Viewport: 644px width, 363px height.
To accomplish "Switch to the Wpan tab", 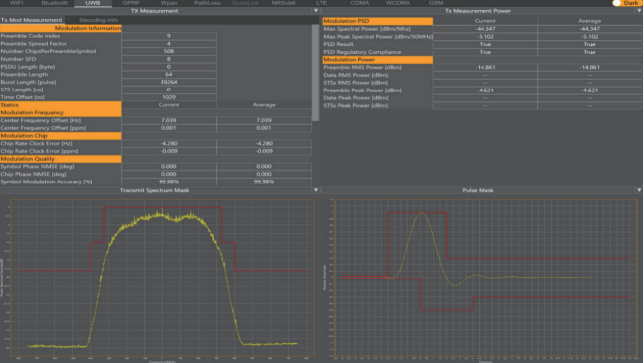I will tap(169, 3).
